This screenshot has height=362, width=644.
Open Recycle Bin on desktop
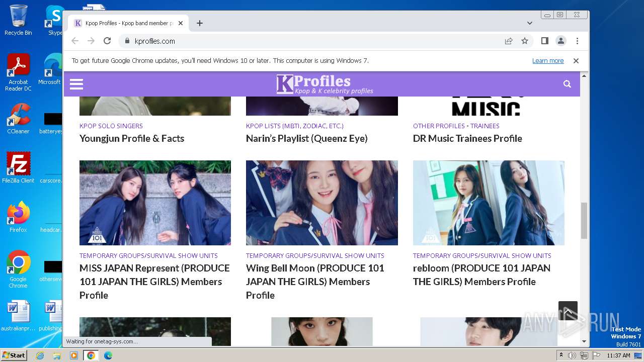[x=18, y=20]
